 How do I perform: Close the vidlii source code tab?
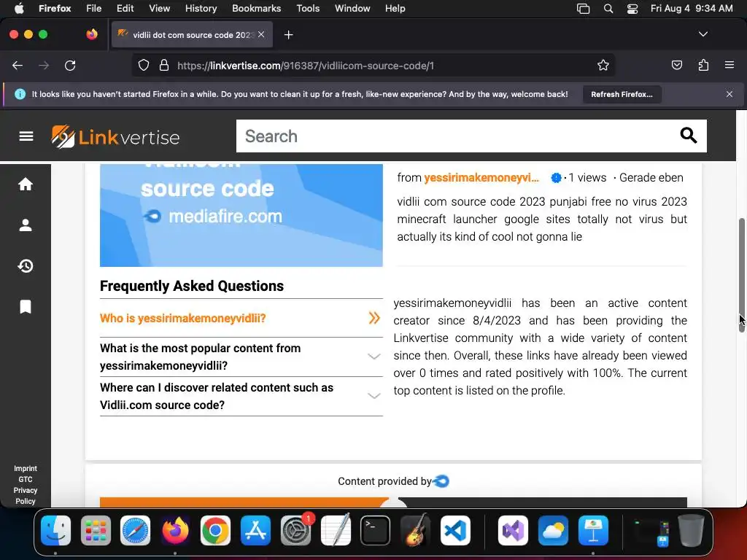261,34
